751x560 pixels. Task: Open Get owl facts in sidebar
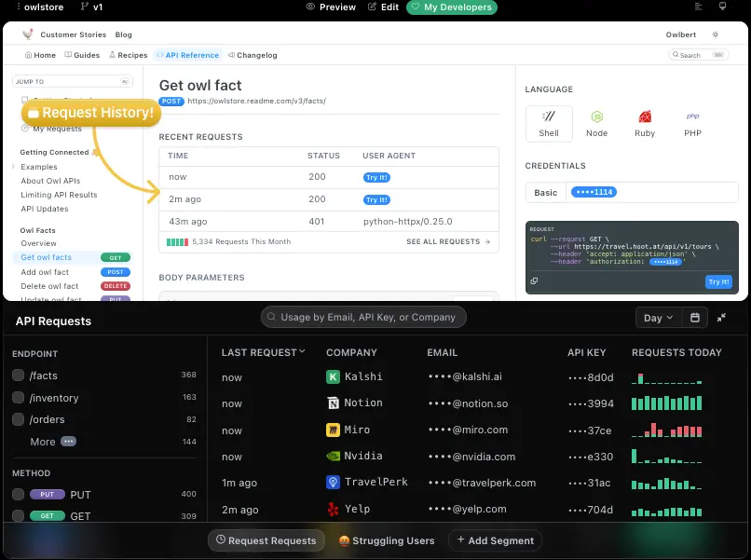click(x=72, y=257)
